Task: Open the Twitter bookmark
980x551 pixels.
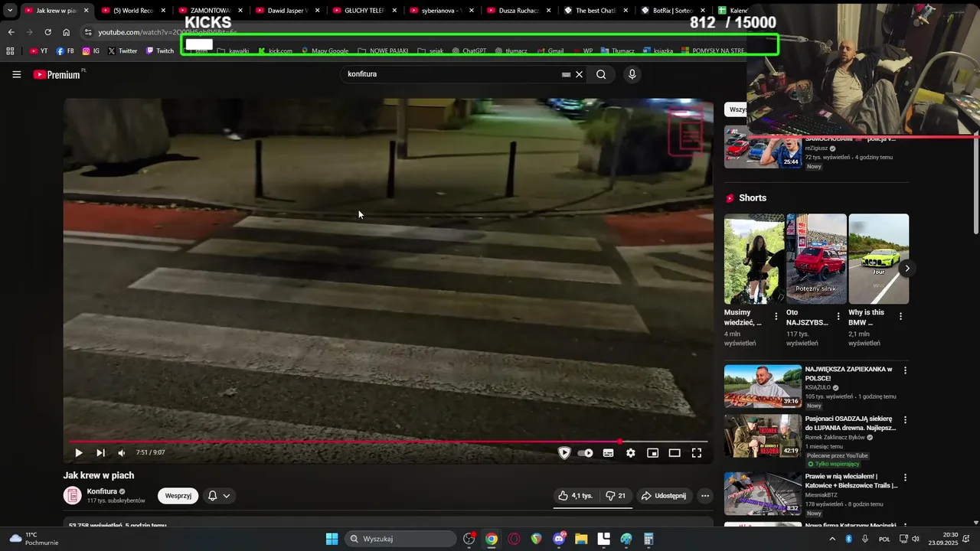Action: coord(122,51)
